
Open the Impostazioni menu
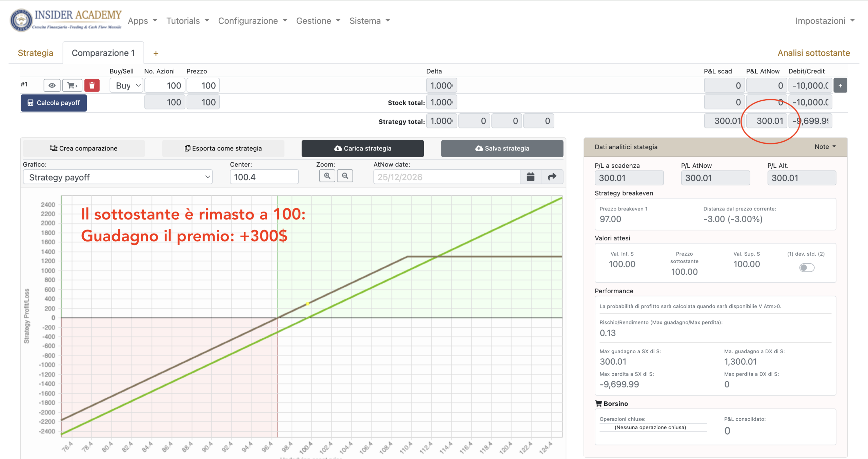[825, 21]
